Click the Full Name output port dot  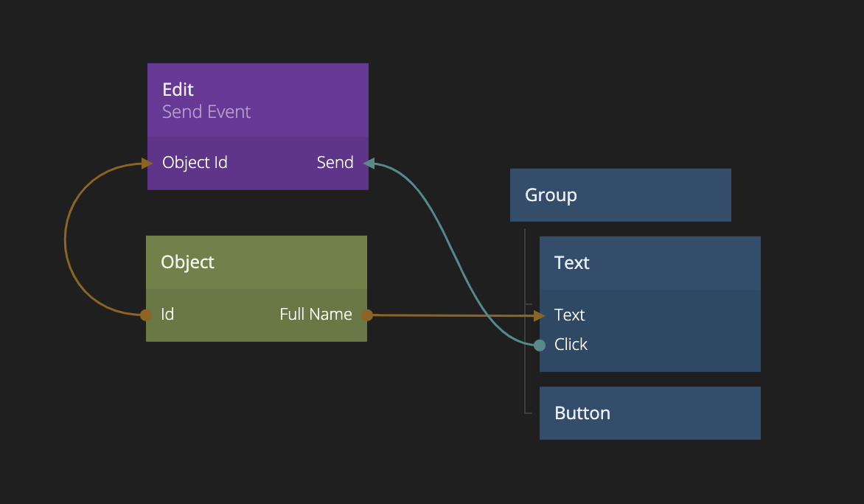(367, 315)
